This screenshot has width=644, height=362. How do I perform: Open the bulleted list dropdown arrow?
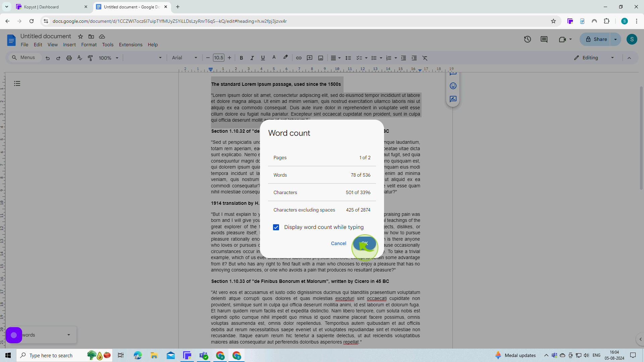coord(381,58)
